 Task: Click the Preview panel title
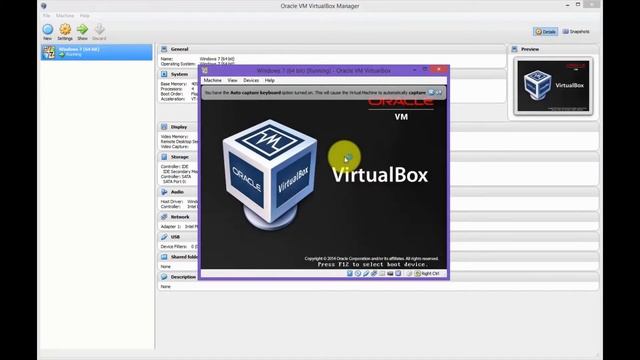click(530, 49)
